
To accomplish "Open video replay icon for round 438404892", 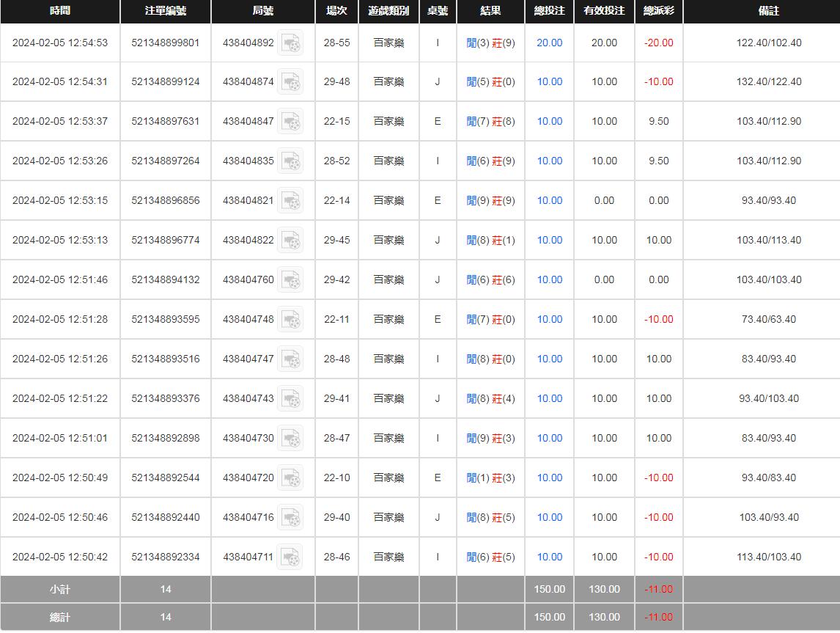I will pos(290,43).
